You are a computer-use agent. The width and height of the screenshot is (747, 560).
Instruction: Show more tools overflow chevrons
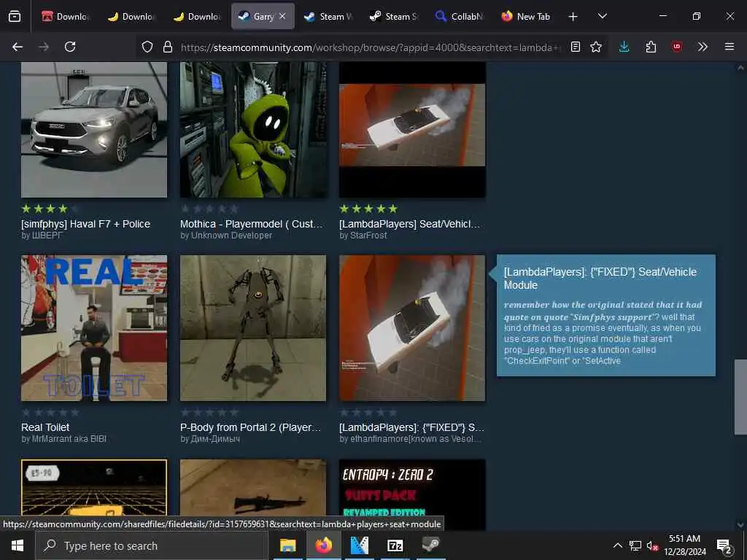point(703,47)
